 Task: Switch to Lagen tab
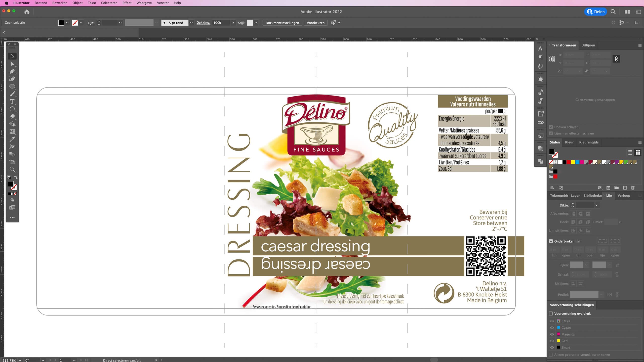(x=575, y=196)
